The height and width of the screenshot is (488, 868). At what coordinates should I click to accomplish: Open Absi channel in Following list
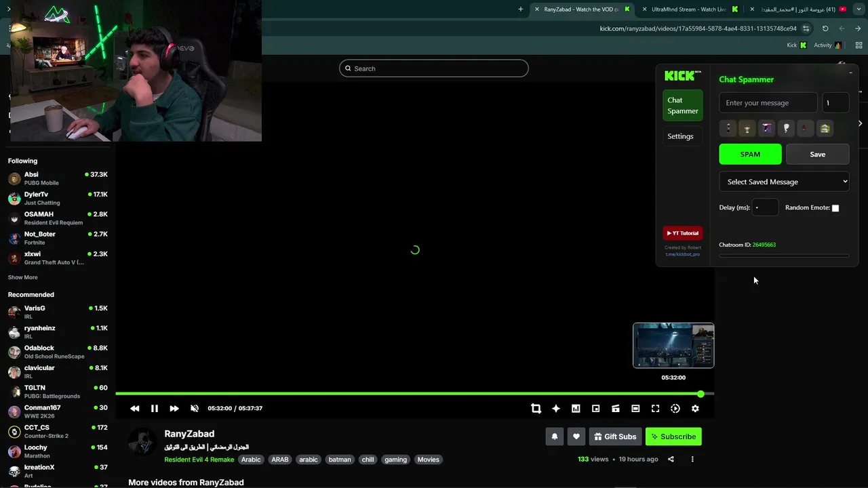coord(58,178)
